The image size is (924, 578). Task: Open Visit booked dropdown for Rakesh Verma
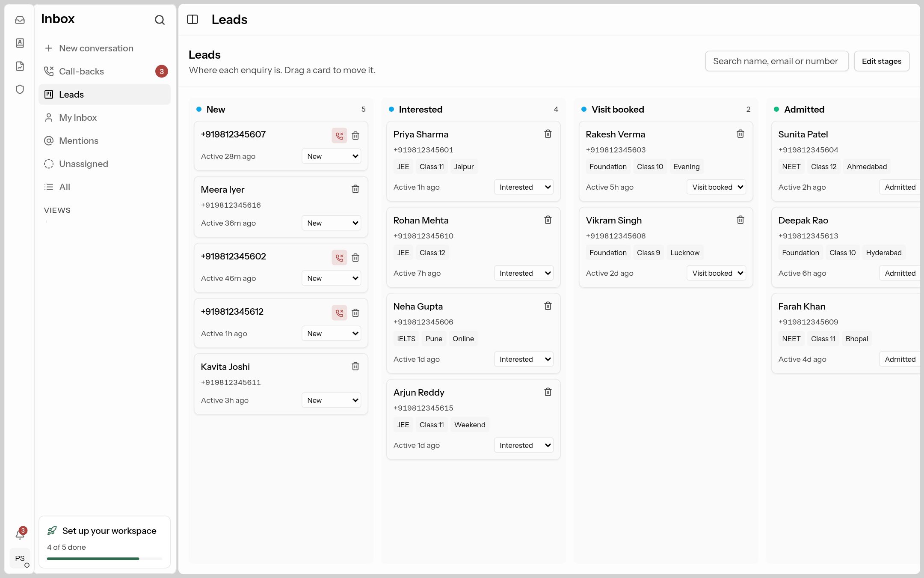click(x=717, y=187)
